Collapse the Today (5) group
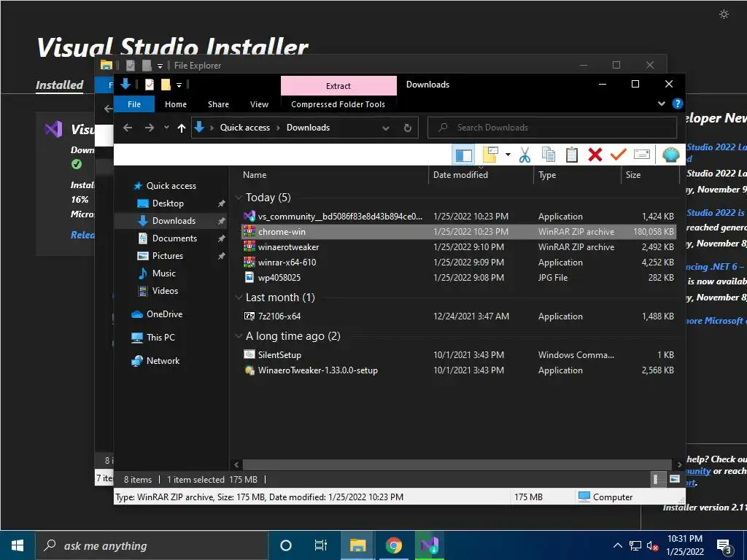This screenshot has width=747, height=560. click(239, 198)
